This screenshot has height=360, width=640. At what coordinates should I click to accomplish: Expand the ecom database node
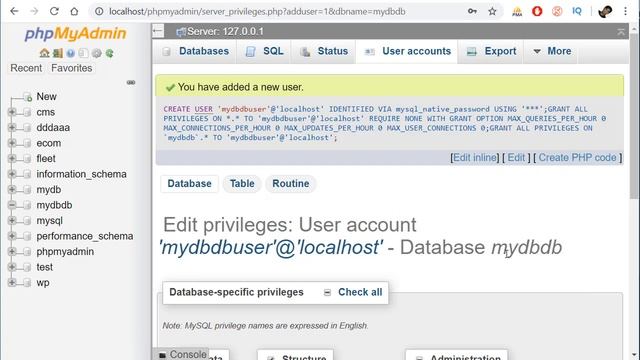[x=12, y=143]
